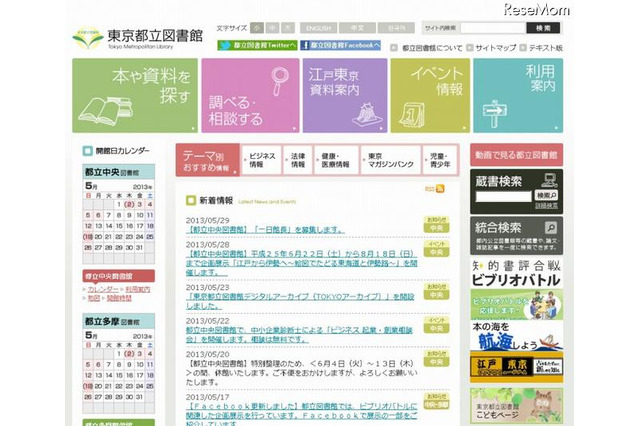
Task: Open 2013/05/23 TOKYOアーカイブ news link
Action: click(x=300, y=301)
